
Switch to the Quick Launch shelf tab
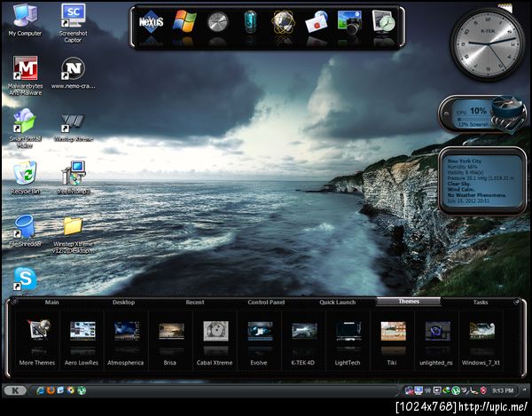point(337,302)
